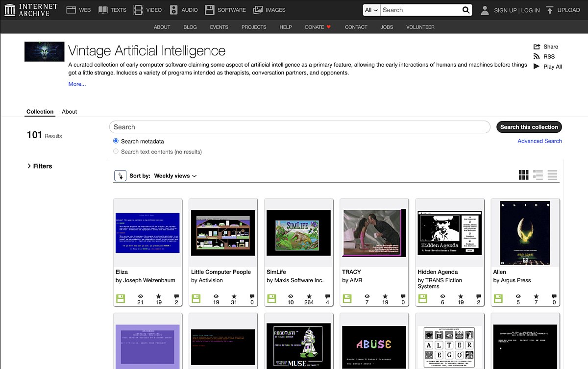
Task: Select the Search metadata radio button
Action: pos(116,141)
